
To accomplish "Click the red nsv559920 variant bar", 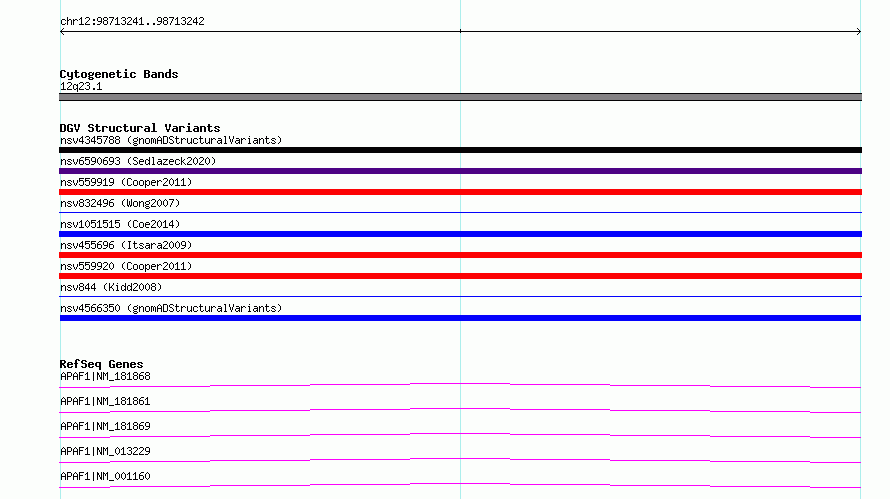I will 460,276.
